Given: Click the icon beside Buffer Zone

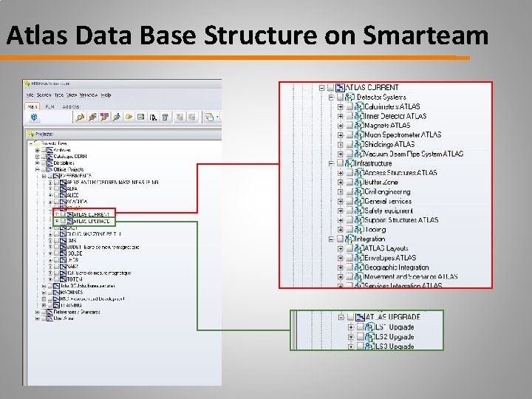Looking at the screenshot, I should [359, 183].
